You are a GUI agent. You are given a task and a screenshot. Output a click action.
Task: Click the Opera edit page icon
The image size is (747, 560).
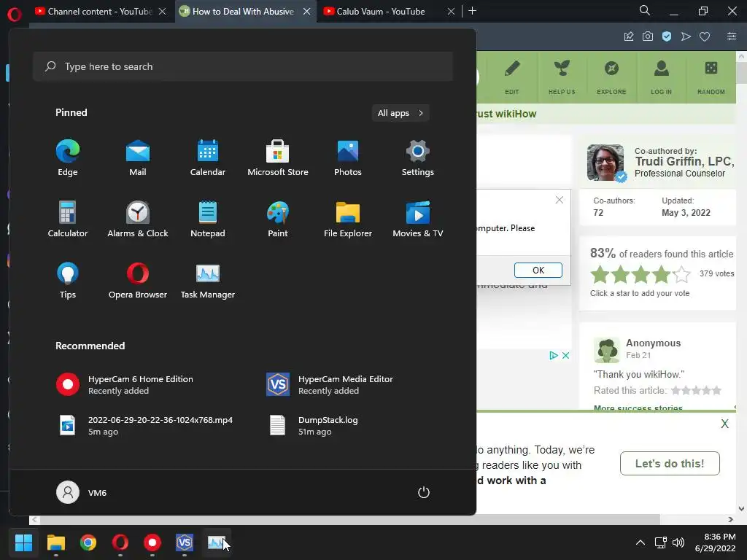(628, 36)
